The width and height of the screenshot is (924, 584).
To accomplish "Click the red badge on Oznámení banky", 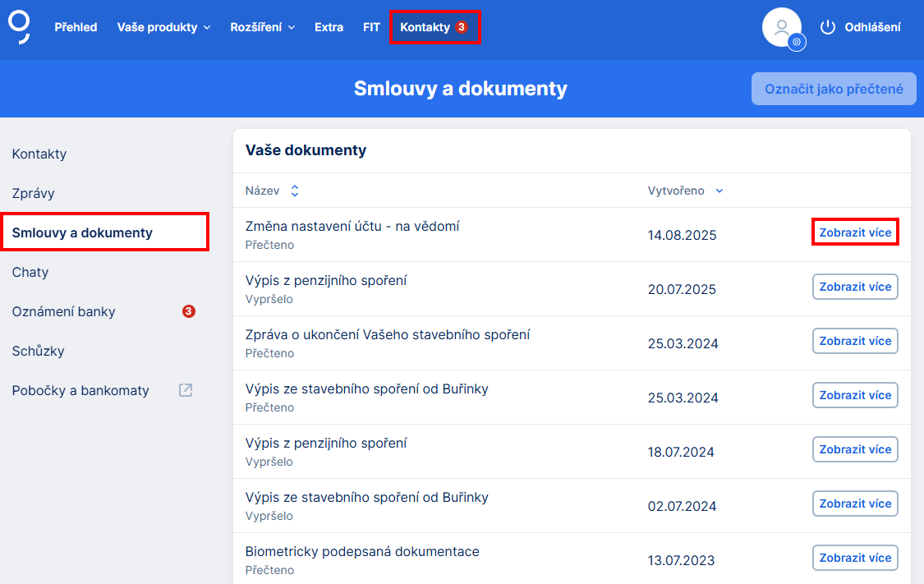I will pos(188,311).
